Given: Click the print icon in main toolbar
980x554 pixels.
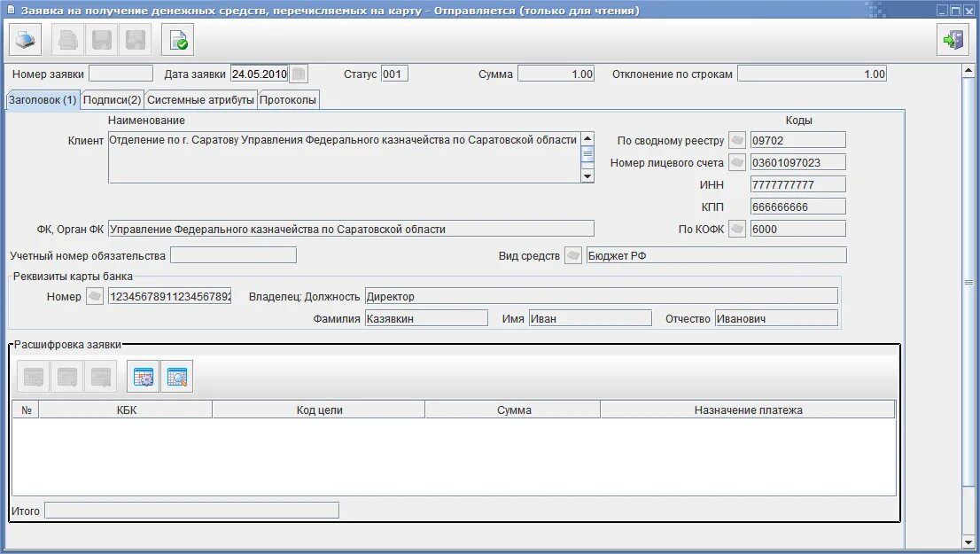Looking at the screenshot, I should pos(26,40).
